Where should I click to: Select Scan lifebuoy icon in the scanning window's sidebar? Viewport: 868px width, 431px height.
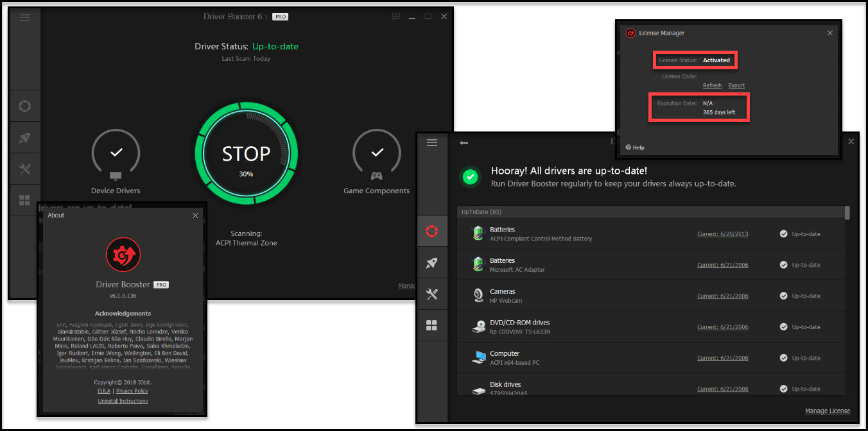(25, 106)
